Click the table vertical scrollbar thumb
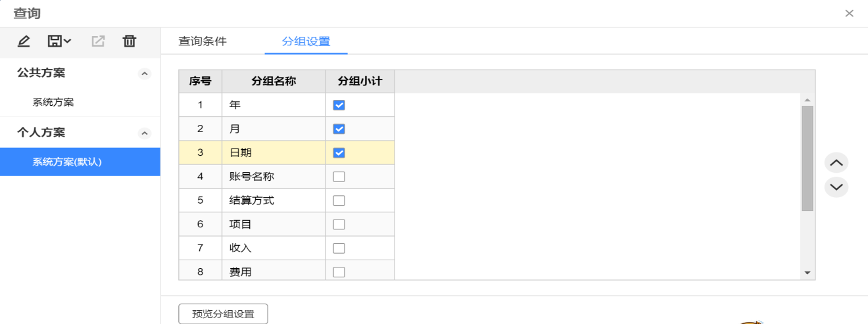This screenshot has height=324, width=868. click(808, 158)
